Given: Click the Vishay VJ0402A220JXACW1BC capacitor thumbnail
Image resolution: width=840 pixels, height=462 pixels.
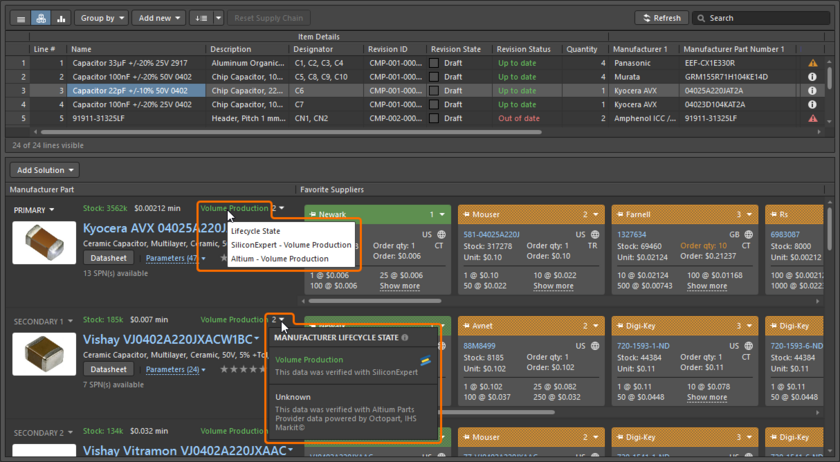Looking at the screenshot, I should point(44,354).
